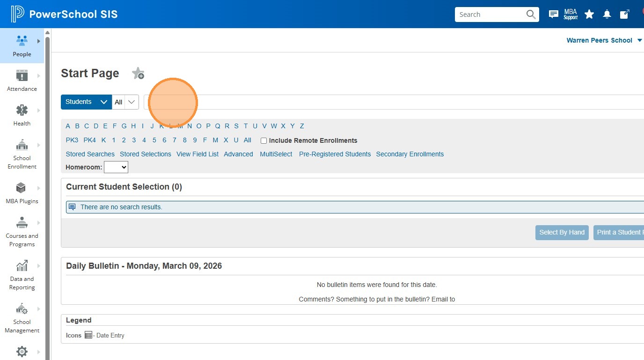This screenshot has height=360, width=644.
Task: Filter students by last-name letter S
Action: (x=236, y=126)
